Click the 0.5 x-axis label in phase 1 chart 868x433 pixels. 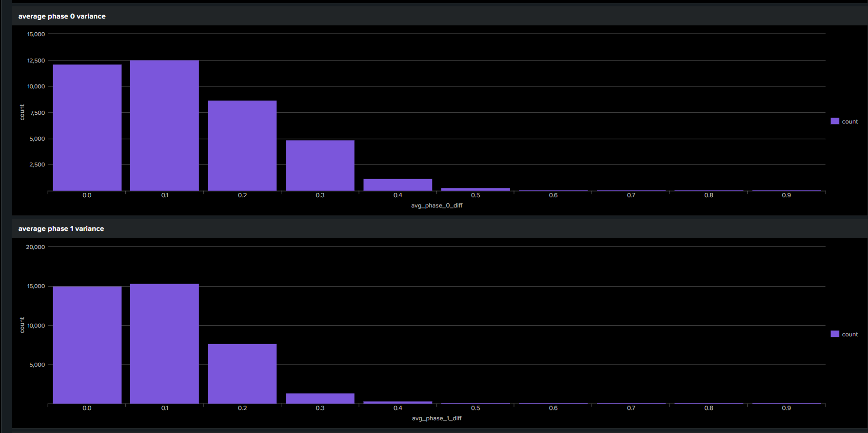pyautogui.click(x=475, y=408)
